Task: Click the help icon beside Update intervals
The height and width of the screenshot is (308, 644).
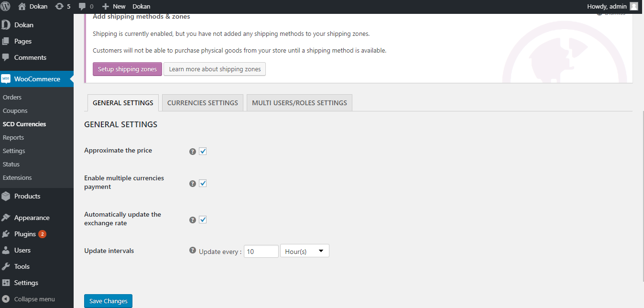Action: pos(193,250)
